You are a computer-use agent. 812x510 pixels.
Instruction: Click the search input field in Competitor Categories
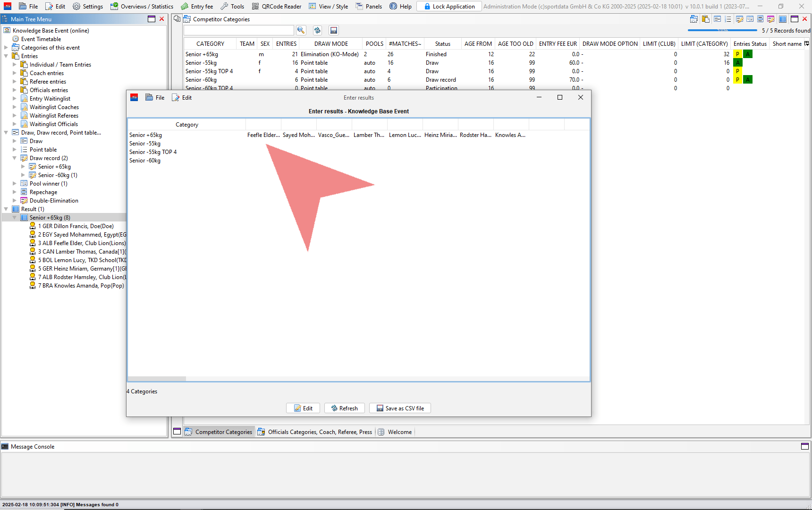point(238,30)
